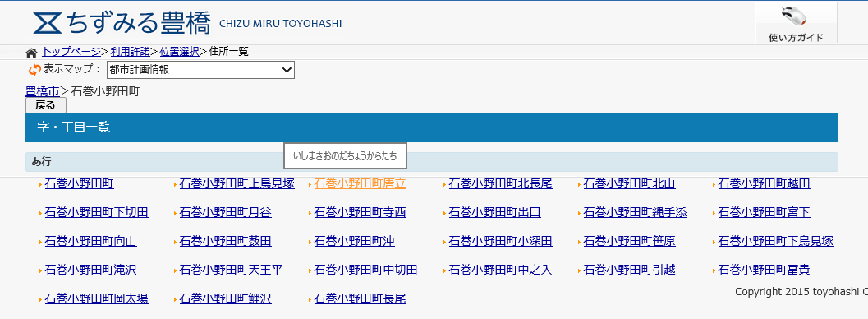Select 石巻小野田町北長尾 link
Viewport: 868px width, 319px height.
pyautogui.click(x=500, y=183)
